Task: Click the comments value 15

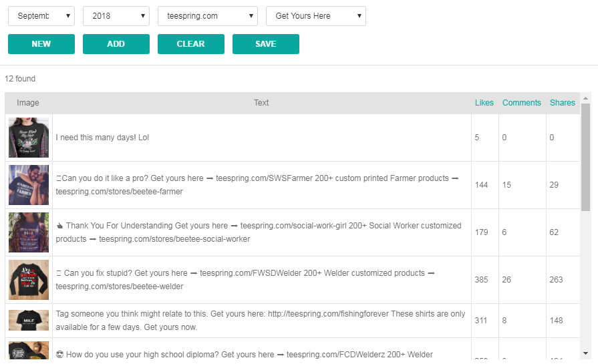Action: coord(506,185)
